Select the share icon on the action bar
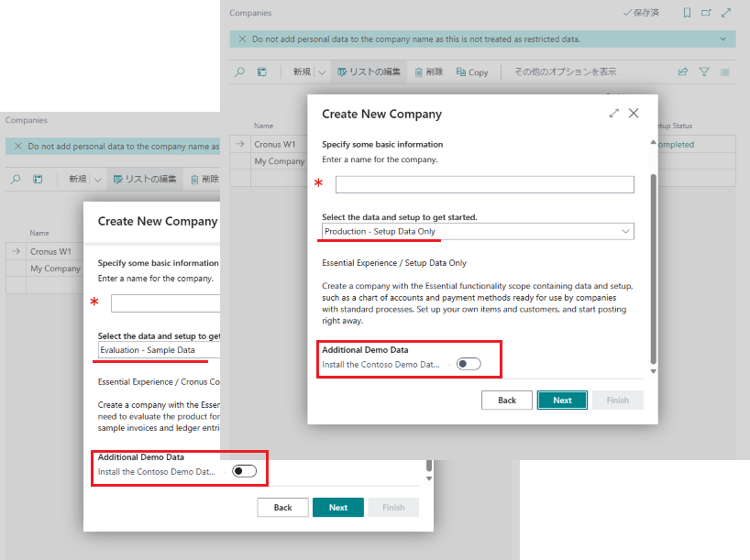750x560 pixels. click(681, 71)
